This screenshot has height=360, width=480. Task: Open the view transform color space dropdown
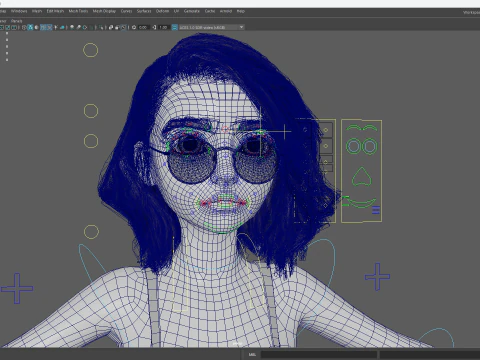[212, 27]
